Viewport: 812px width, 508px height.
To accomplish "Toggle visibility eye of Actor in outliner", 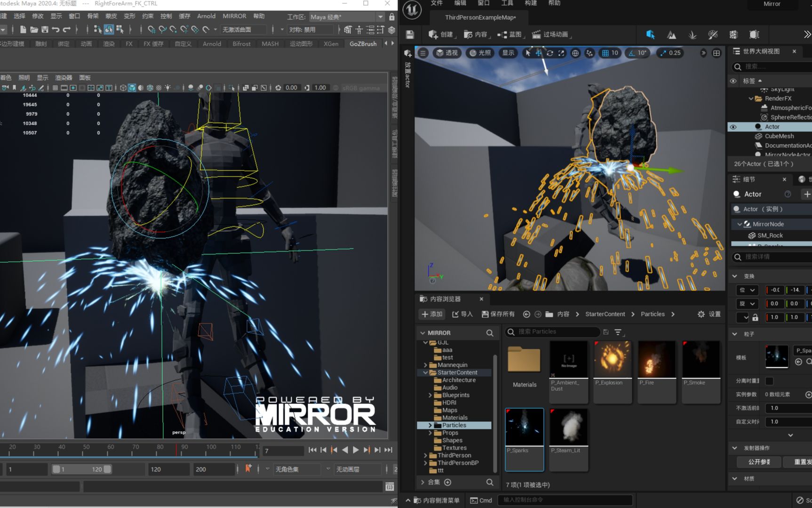I will [x=733, y=127].
